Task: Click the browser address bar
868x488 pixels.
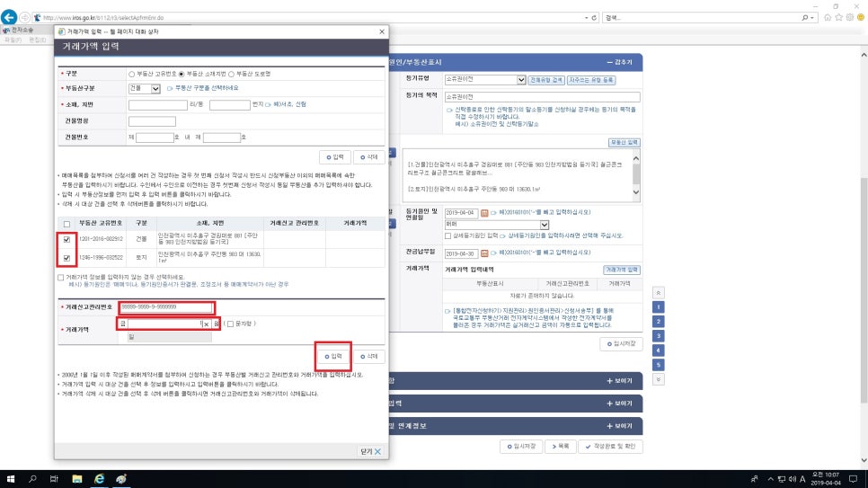Action: pos(313,18)
